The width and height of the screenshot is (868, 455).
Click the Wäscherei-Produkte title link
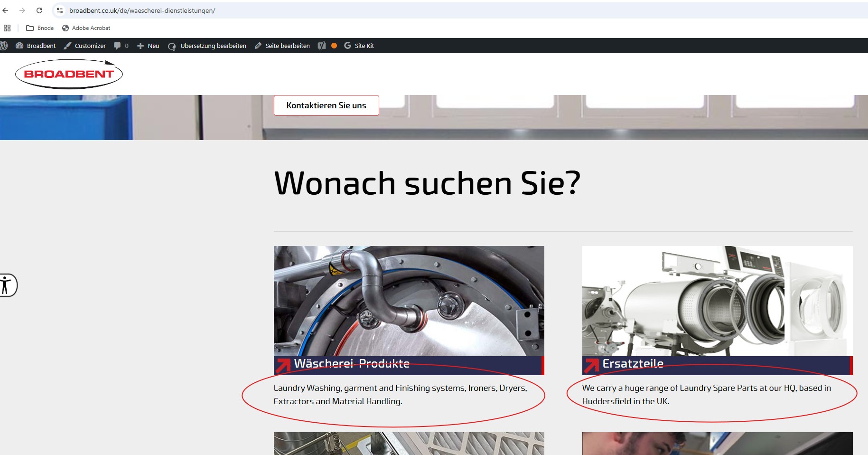coord(352,364)
